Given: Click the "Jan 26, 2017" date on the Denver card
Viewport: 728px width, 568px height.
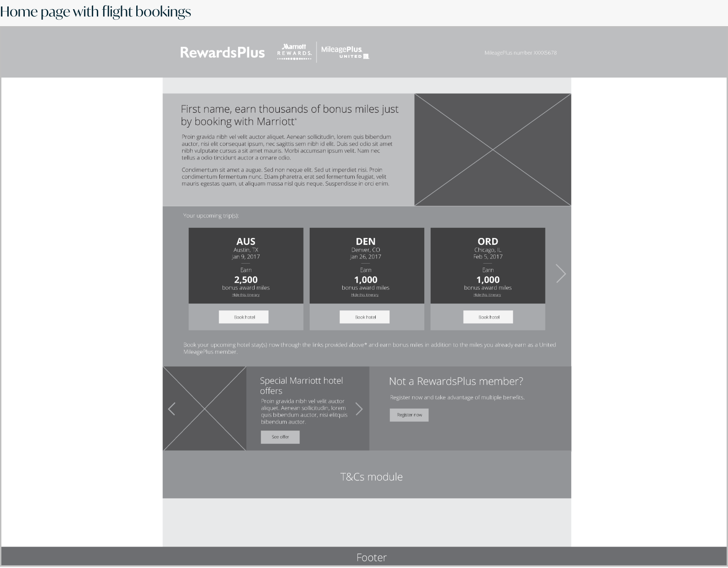Looking at the screenshot, I should pyautogui.click(x=366, y=257).
